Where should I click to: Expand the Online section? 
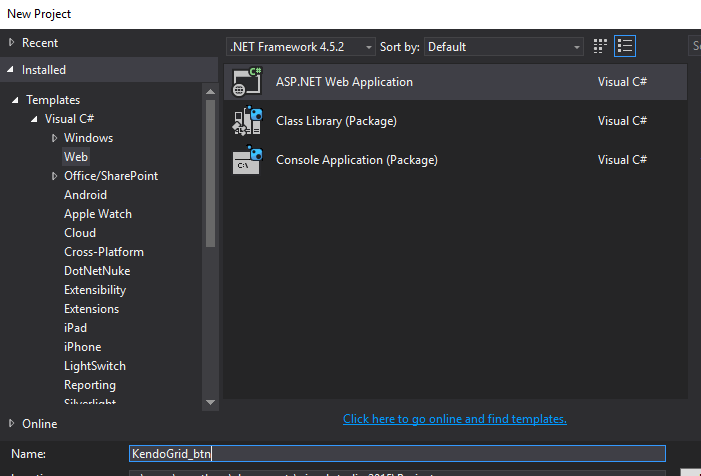tap(11, 424)
